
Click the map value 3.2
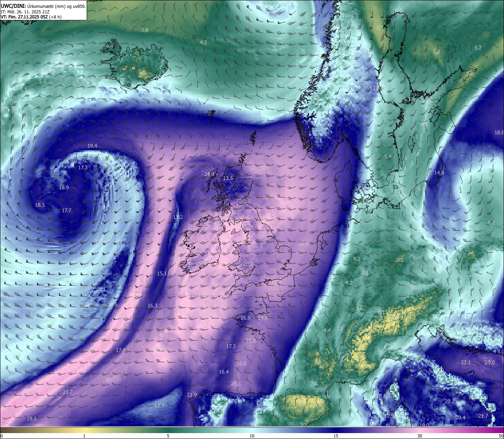[400, 260]
